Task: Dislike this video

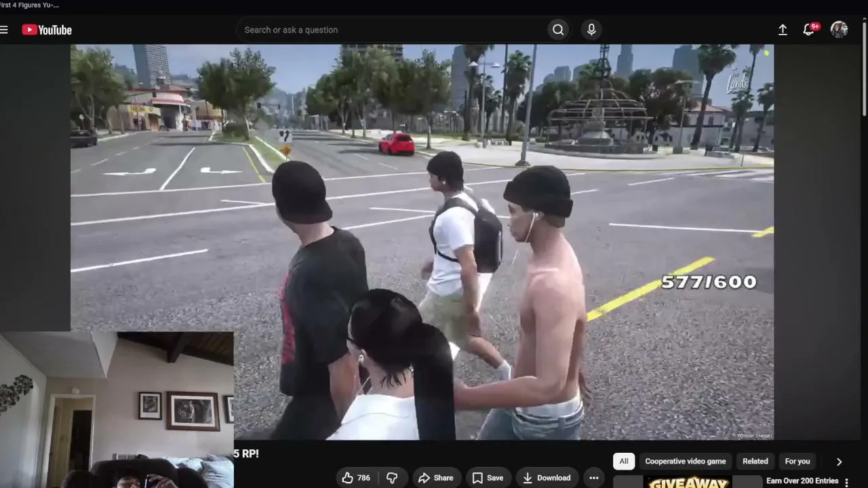Action: tap(392, 478)
